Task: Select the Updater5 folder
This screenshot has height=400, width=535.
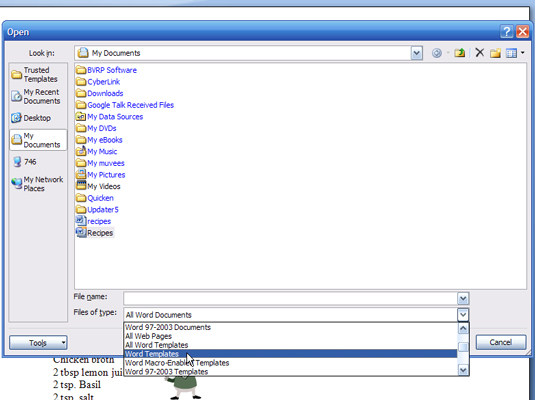Action: 97,210
